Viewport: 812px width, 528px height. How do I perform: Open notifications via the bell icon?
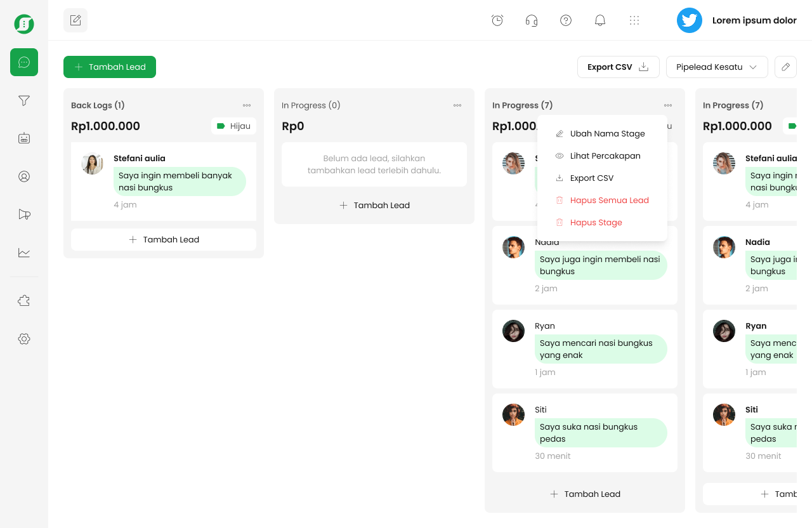[x=599, y=20]
